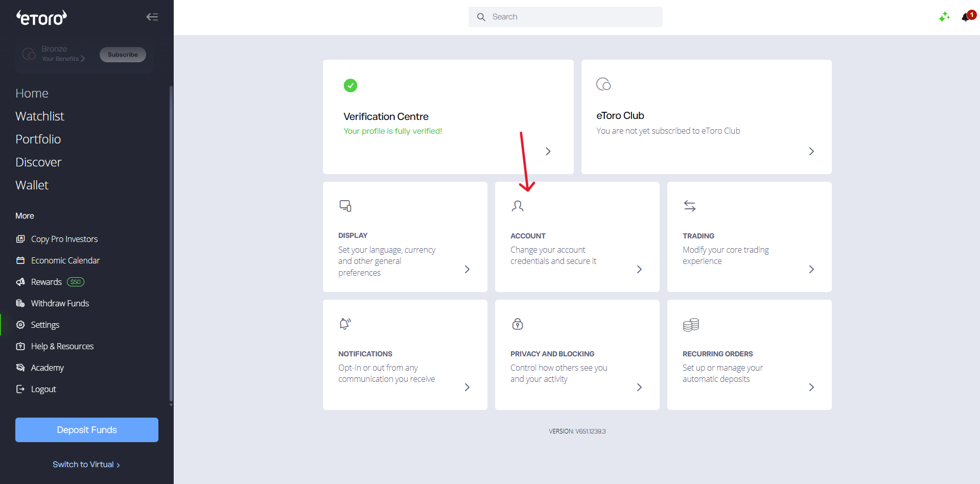Click the Notifications bell card icon

(x=345, y=324)
